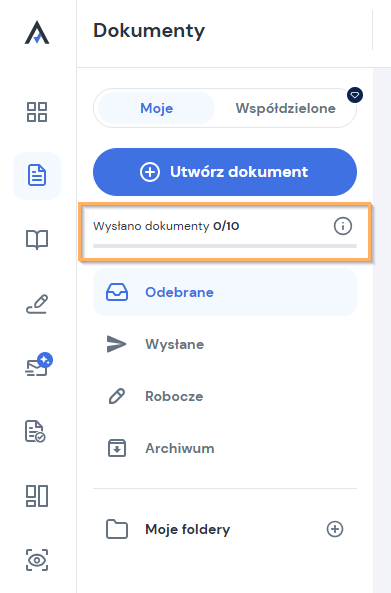Screen dimensions: 391x593
Task: Open the Archiwum folder
Action: [x=225, y=448]
